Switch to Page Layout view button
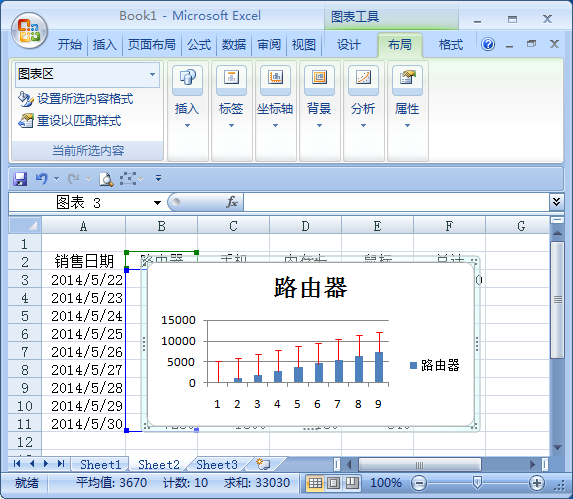Image resolution: width=573 pixels, height=499 pixels. click(333, 483)
